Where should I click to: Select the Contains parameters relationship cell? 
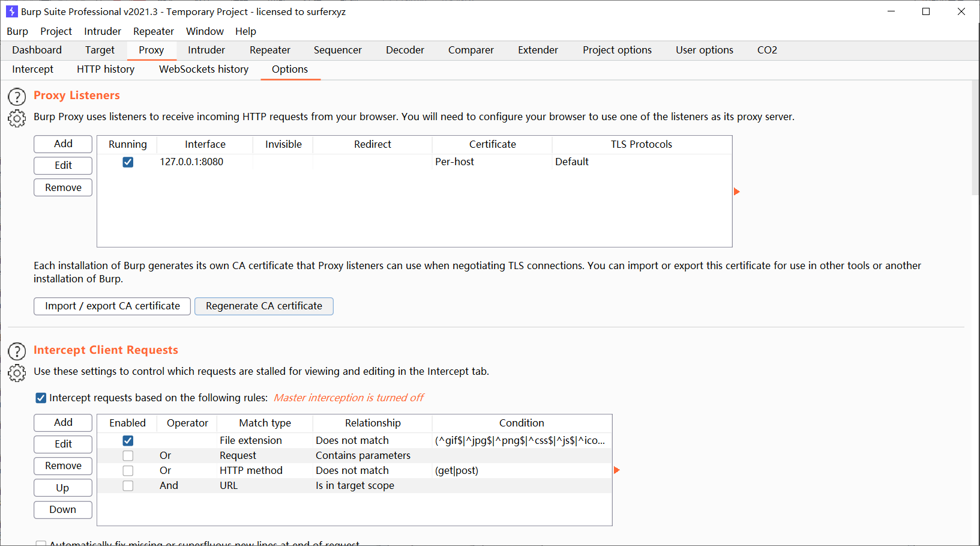point(372,456)
